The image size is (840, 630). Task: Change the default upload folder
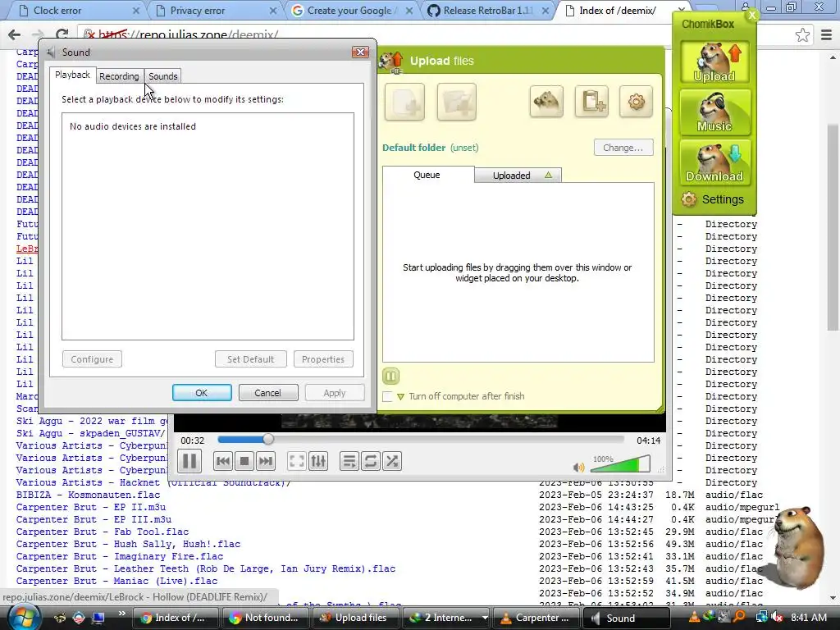[623, 148]
